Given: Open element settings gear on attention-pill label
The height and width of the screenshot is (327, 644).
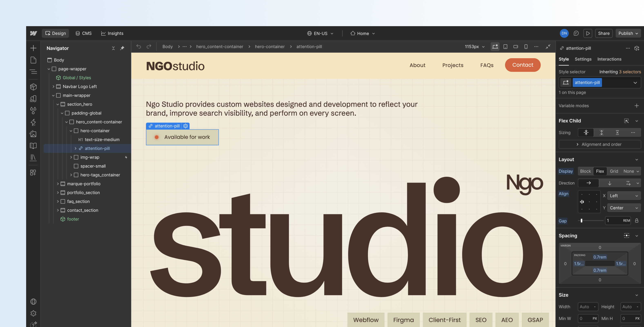Looking at the screenshot, I should point(185,126).
